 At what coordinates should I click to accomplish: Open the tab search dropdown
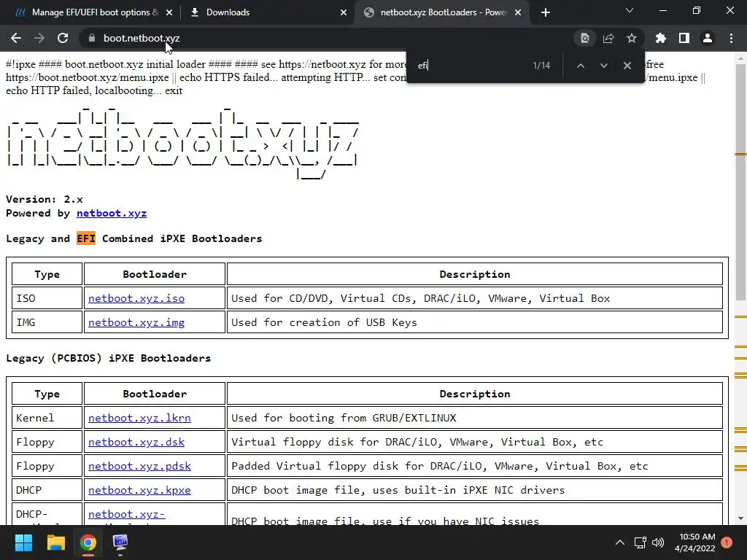[630, 10]
